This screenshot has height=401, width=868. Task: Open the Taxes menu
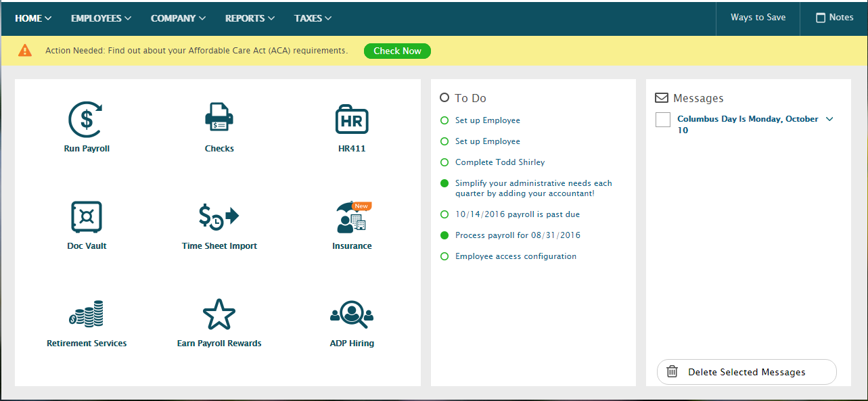(x=313, y=18)
